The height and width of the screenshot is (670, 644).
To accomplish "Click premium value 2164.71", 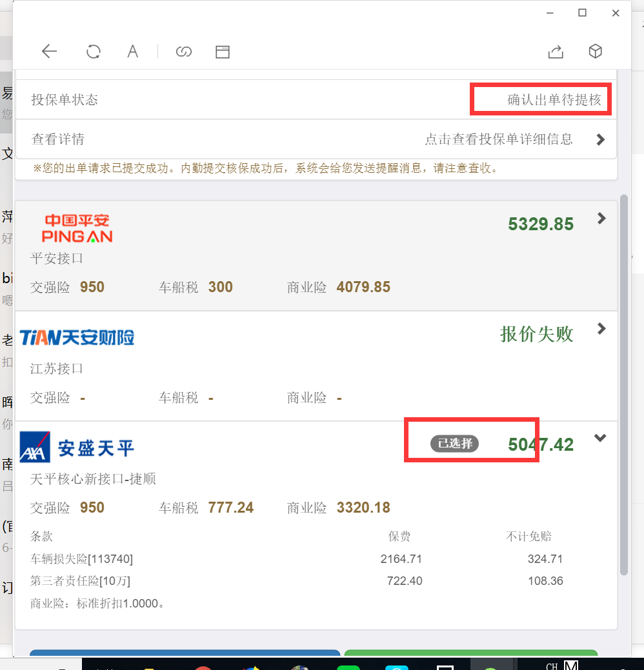I will coord(401,559).
